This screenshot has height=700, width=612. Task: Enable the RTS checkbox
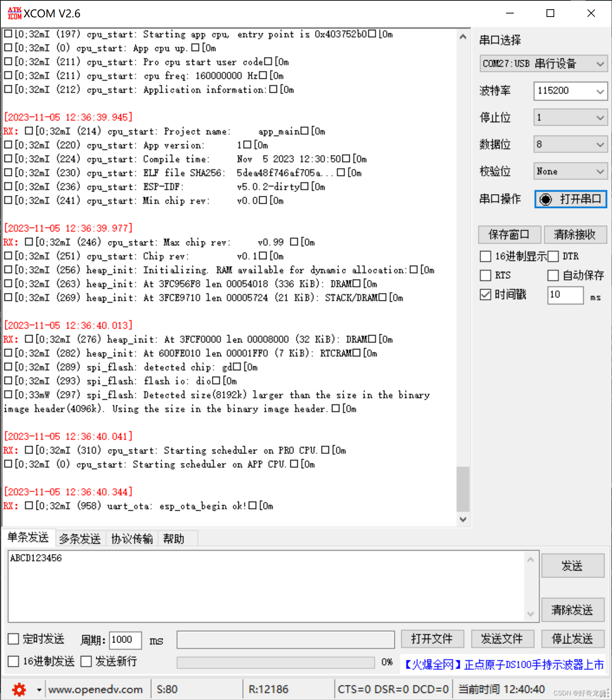(x=485, y=275)
